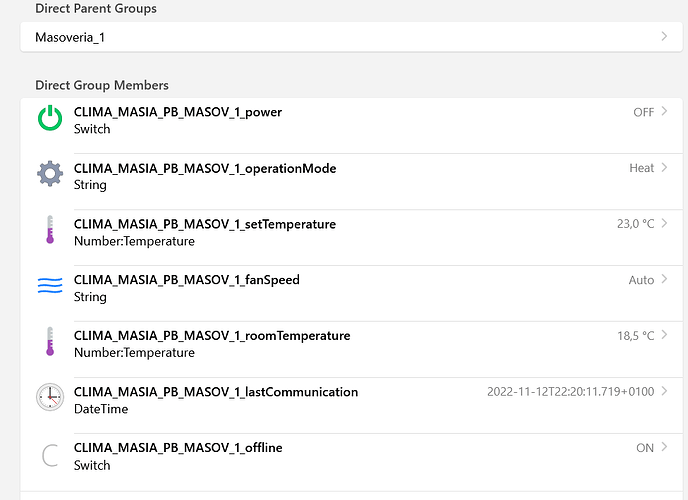Open power item via its chevron
This screenshot has width=688, height=500.
(664, 111)
